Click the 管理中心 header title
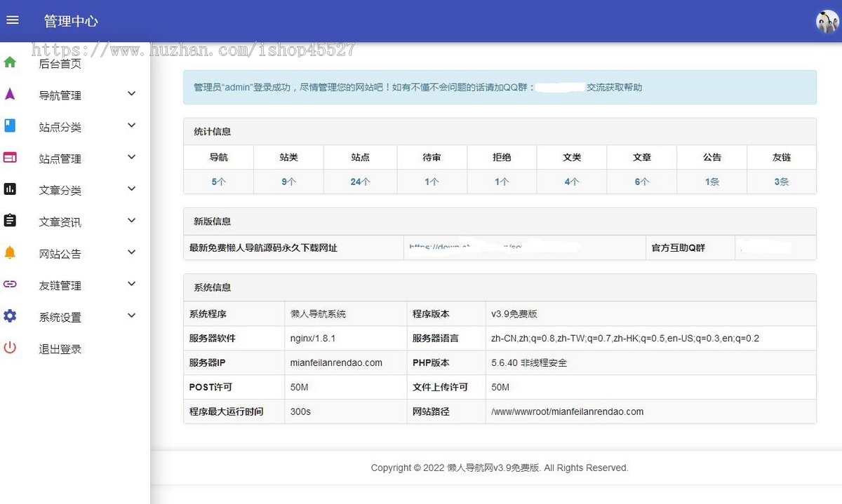The image size is (842, 504). (71, 21)
